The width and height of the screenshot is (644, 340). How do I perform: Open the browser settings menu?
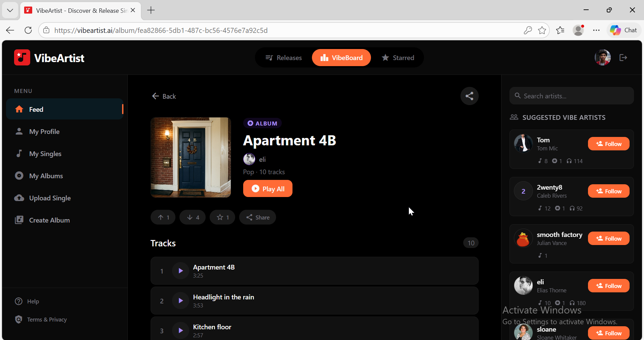(x=597, y=30)
